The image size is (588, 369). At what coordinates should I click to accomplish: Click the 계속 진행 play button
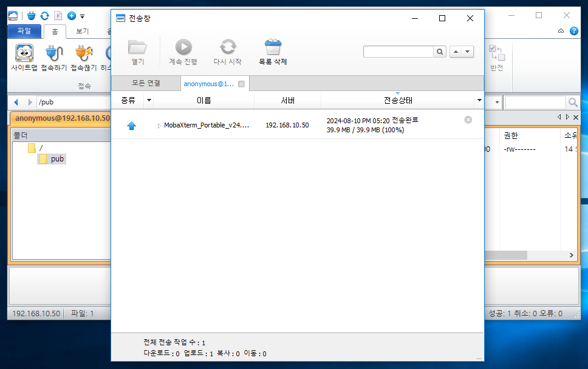coord(183,47)
